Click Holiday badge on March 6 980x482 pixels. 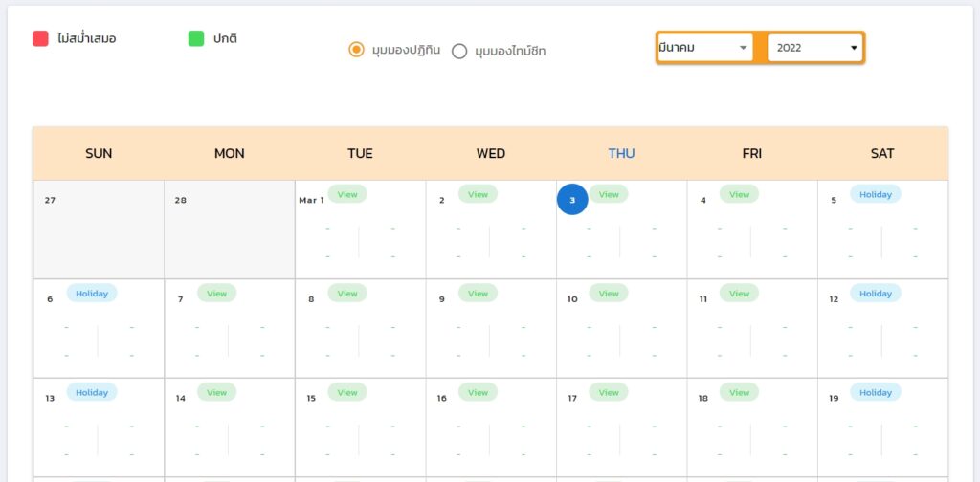(92, 294)
